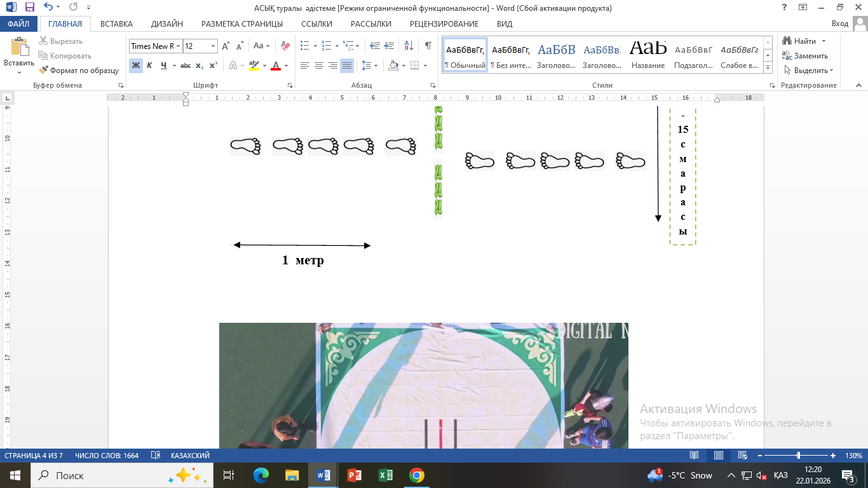Toggle subscript formatting
Screen dimensions: 868x488
pos(200,65)
